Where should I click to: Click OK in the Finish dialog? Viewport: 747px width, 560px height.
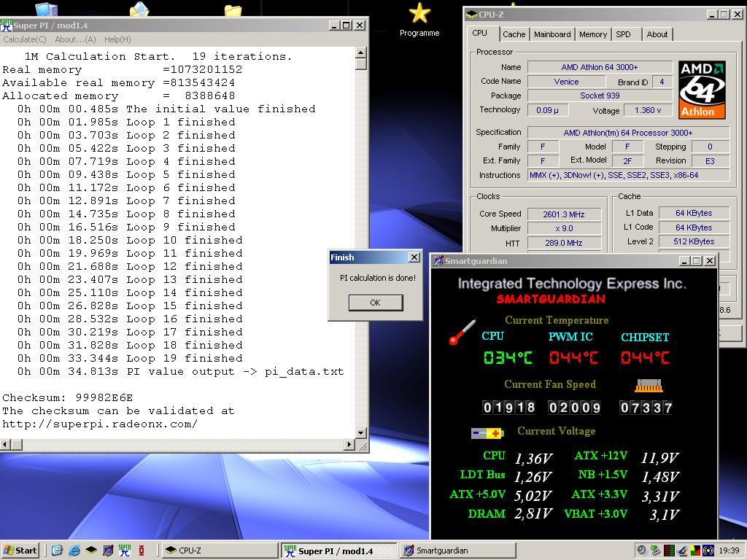376,303
